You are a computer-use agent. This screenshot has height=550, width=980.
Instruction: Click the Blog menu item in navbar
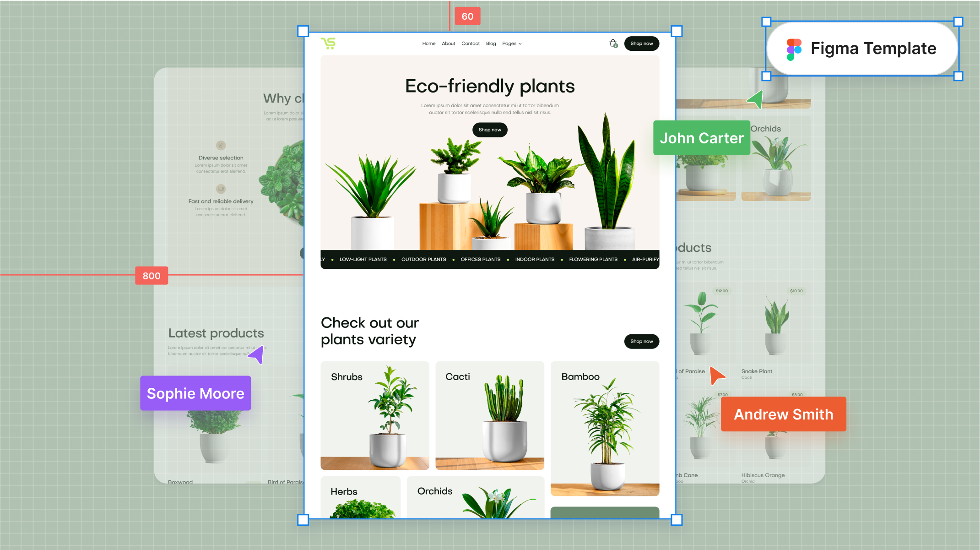(x=491, y=43)
